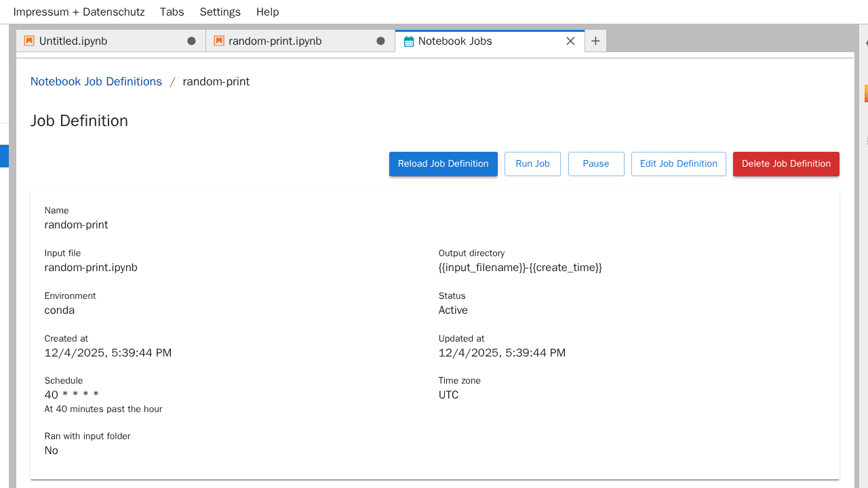This screenshot has width=868, height=488.
Task: Pause the random-print job definition
Action: click(595, 163)
